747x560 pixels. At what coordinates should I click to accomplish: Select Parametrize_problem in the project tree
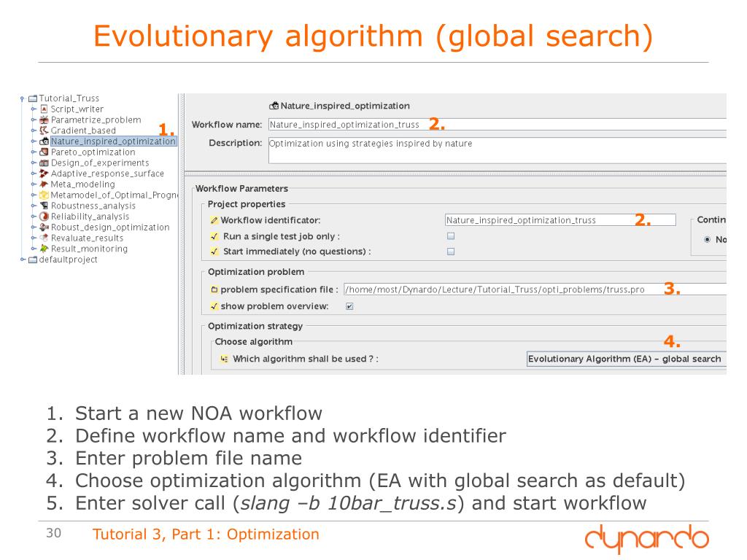tap(96, 120)
